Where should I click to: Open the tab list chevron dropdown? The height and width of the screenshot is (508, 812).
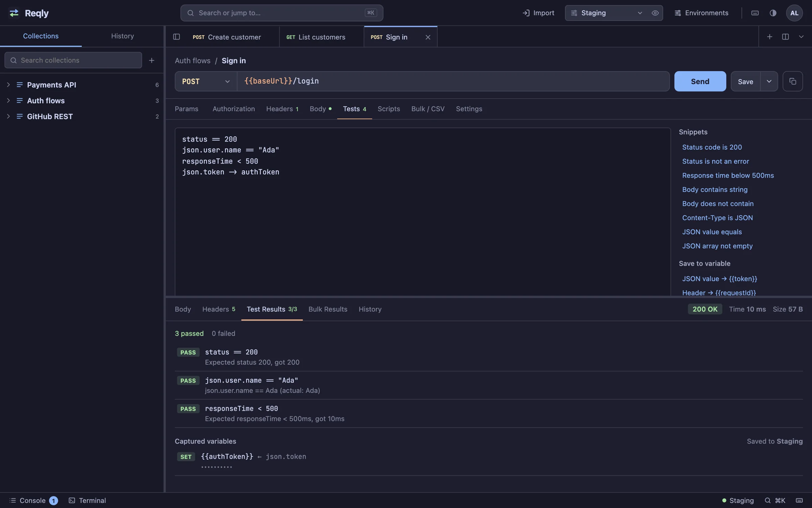click(x=801, y=37)
